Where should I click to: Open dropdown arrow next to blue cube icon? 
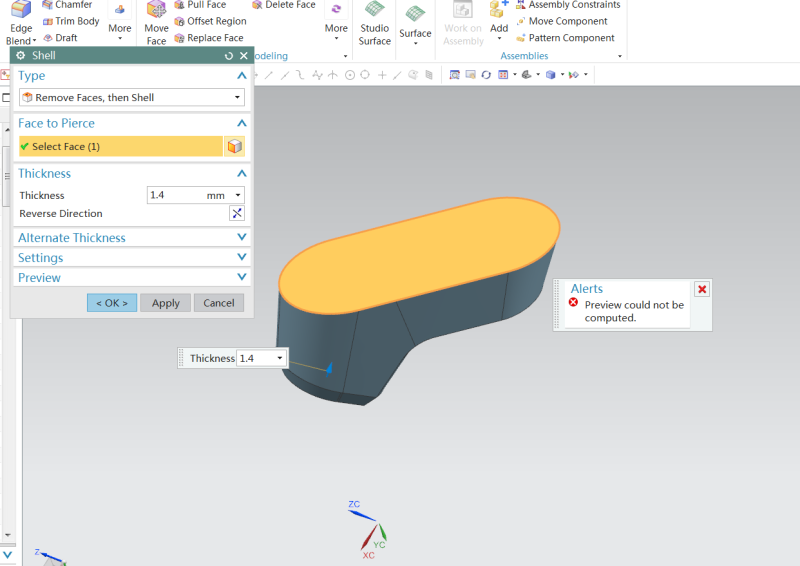[562, 75]
